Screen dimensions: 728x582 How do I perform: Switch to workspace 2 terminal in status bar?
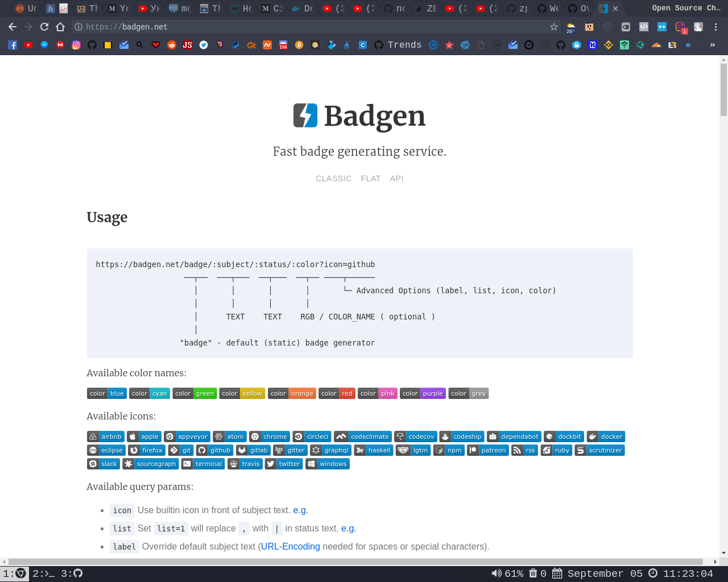pyautogui.click(x=44, y=573)
